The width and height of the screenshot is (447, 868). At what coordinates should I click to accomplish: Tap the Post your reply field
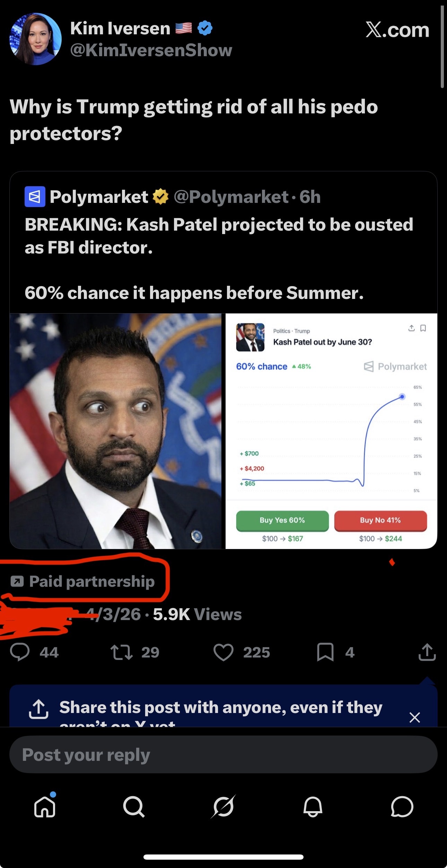[223, 755]
